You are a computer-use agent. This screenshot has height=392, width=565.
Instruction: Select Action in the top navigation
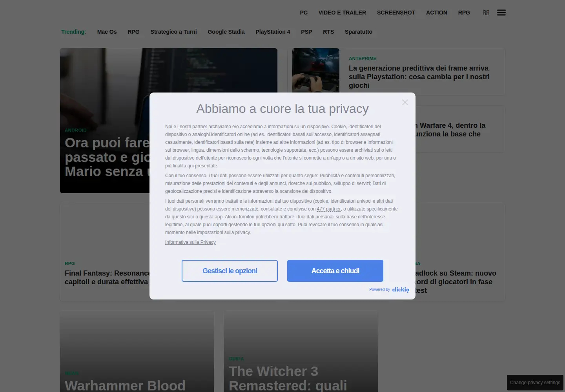(x=437, y=13)
